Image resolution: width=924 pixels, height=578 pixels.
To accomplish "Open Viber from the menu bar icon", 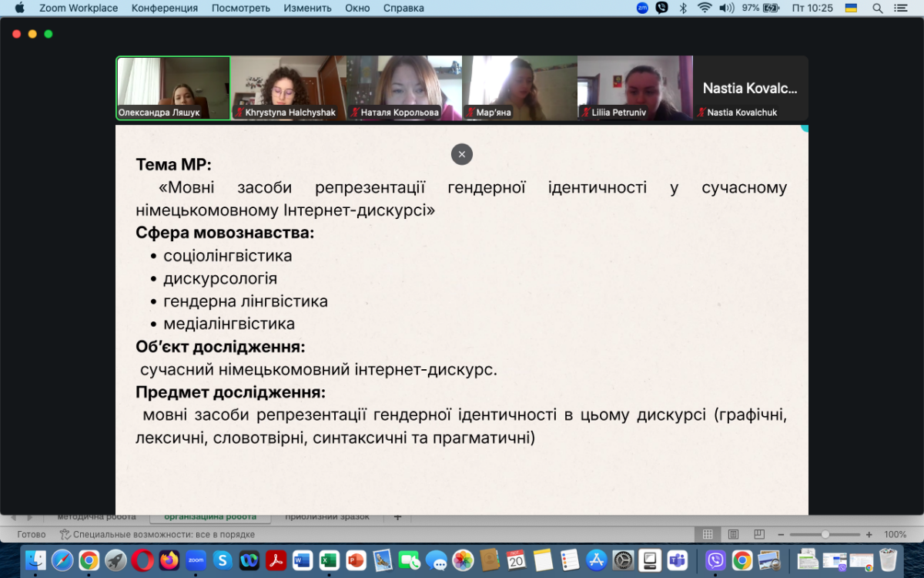I will pyautogui.click(x=662, y=8).
